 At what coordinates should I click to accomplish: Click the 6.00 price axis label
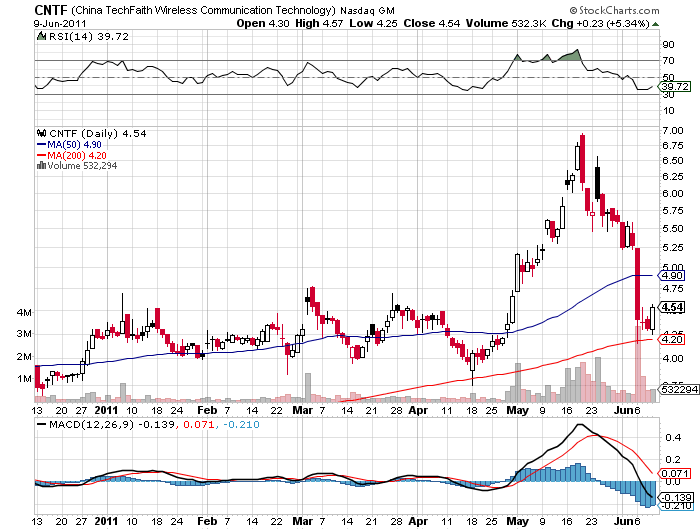tap(673, 193)
